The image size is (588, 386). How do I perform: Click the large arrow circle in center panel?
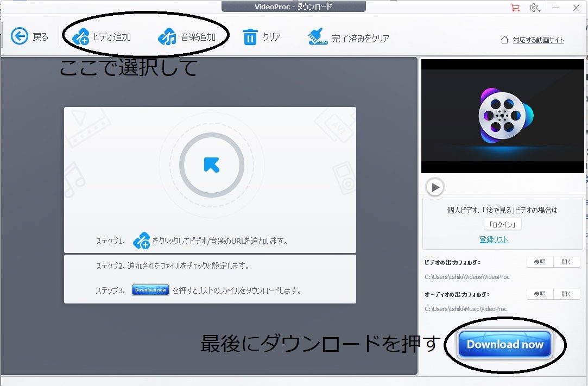[212, 165]
